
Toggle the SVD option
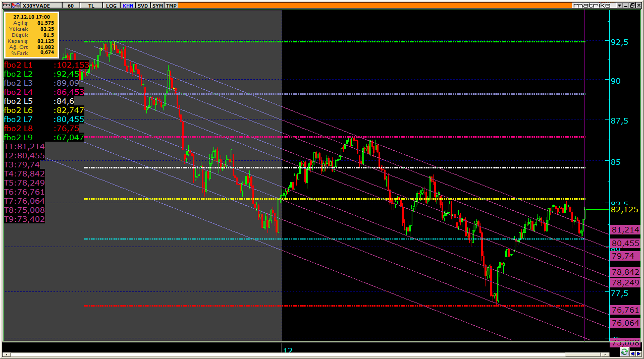point(143,5)
